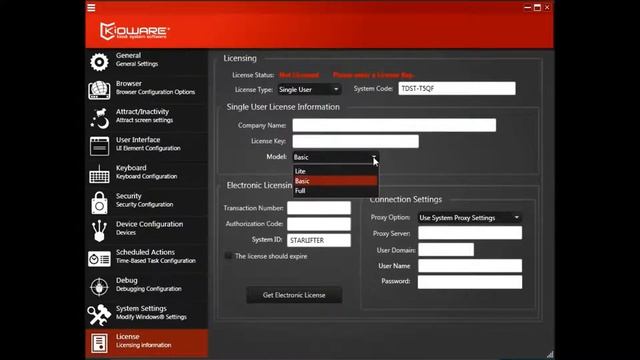Open the Device Configuration USB icon
Screen dimensions: 640x360
[x=99, y=231]
